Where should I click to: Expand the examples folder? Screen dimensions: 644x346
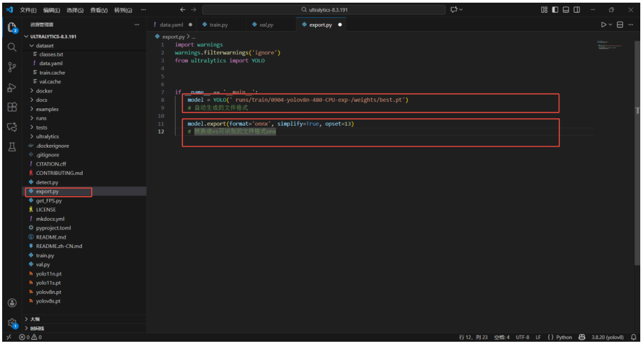85,109
